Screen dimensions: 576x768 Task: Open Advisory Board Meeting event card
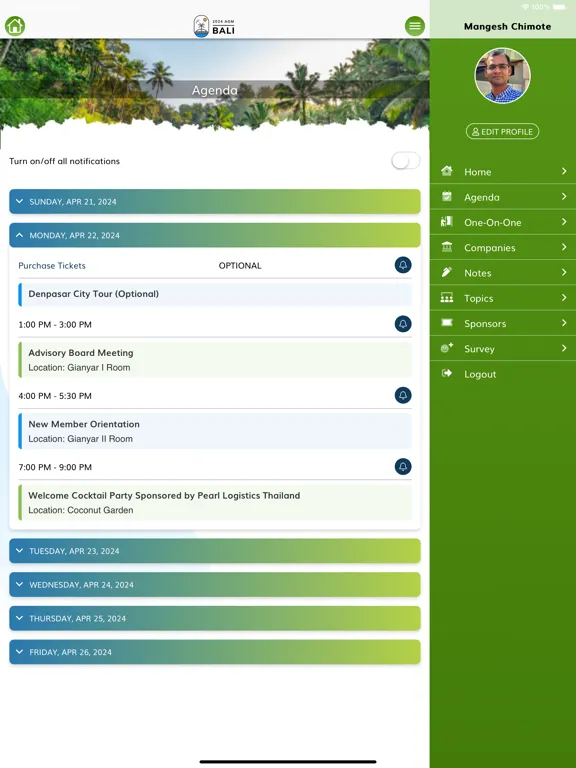215,360
